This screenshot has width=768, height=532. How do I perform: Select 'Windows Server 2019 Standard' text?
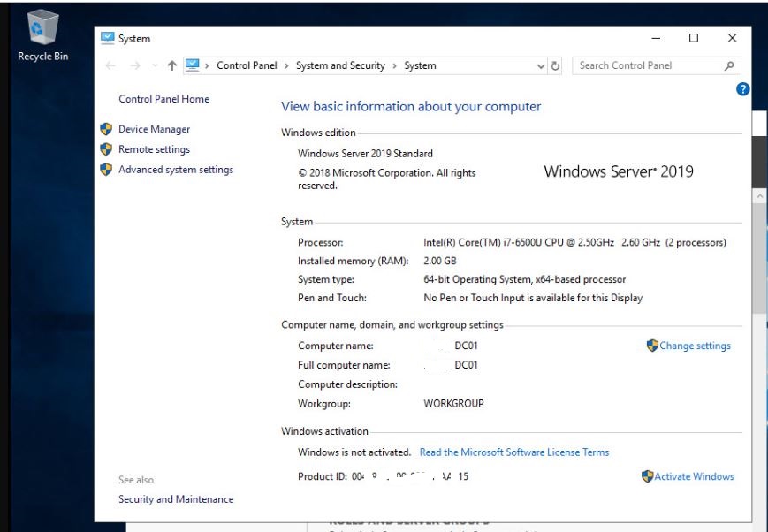click(x=365, y=154)
